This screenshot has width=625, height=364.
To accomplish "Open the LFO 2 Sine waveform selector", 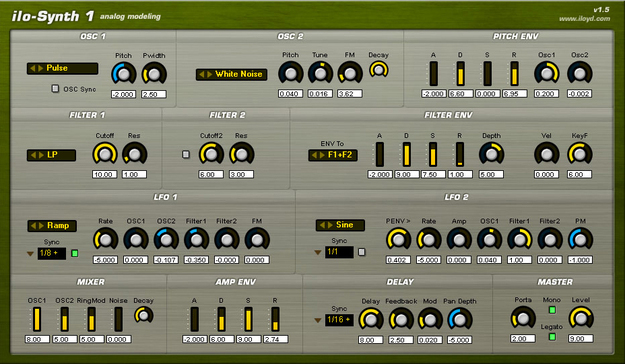I will 340,225.
